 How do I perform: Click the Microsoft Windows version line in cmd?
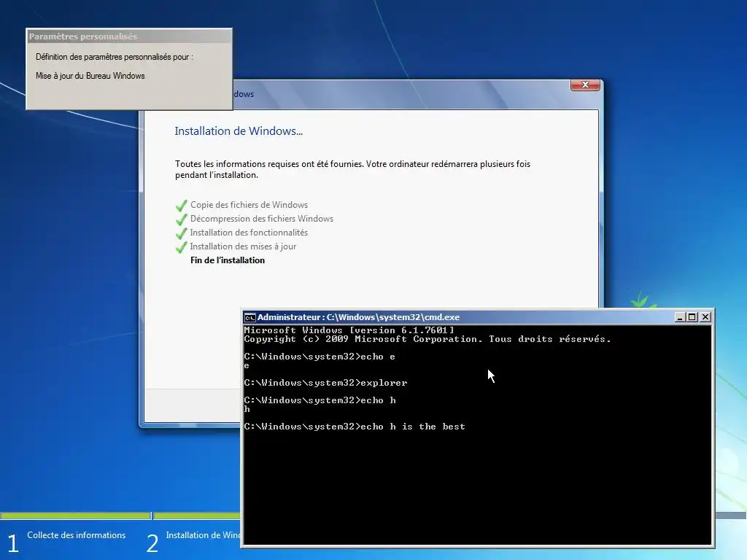point(349,330)
